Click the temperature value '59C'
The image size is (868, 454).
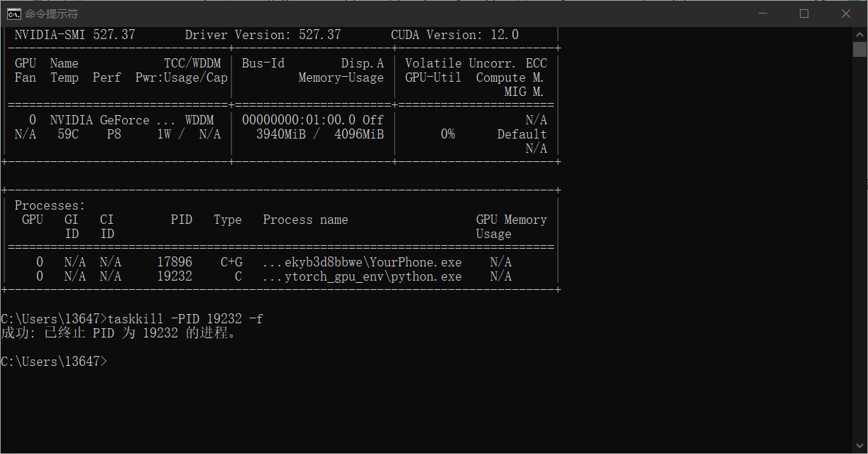tap(68, 134)
